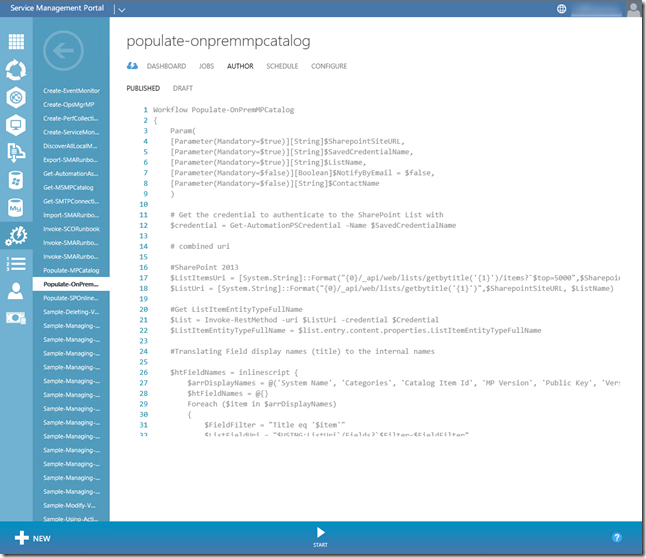Open the user avatar icon in header

pos(633,9)
